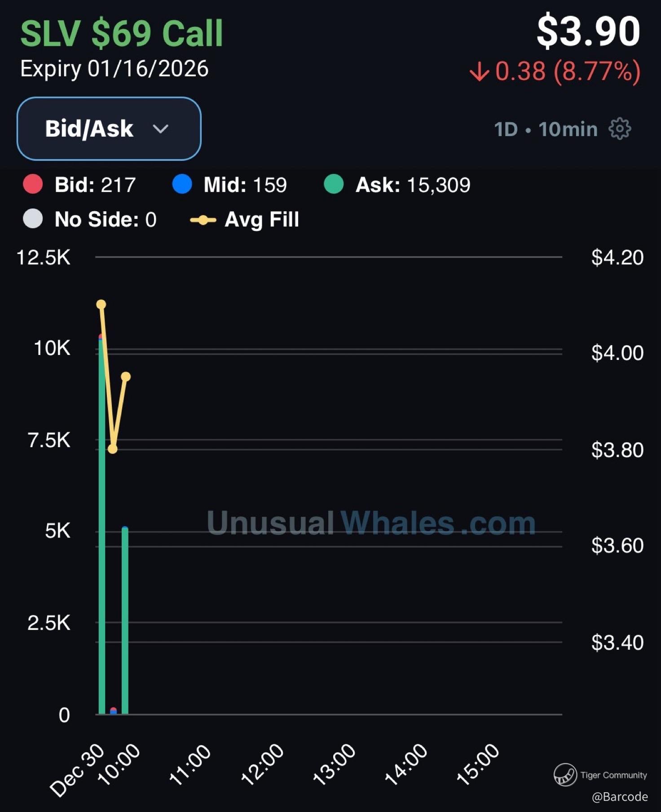Click the UnusualWhales.com watermark link
Viewport: 661px width, 812px height.
pos(371,523)
